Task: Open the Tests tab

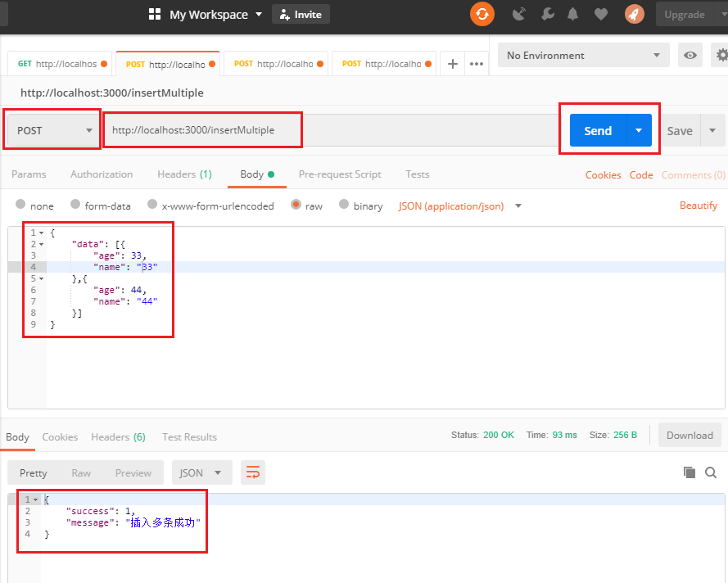Action: (x=418, y=174)
